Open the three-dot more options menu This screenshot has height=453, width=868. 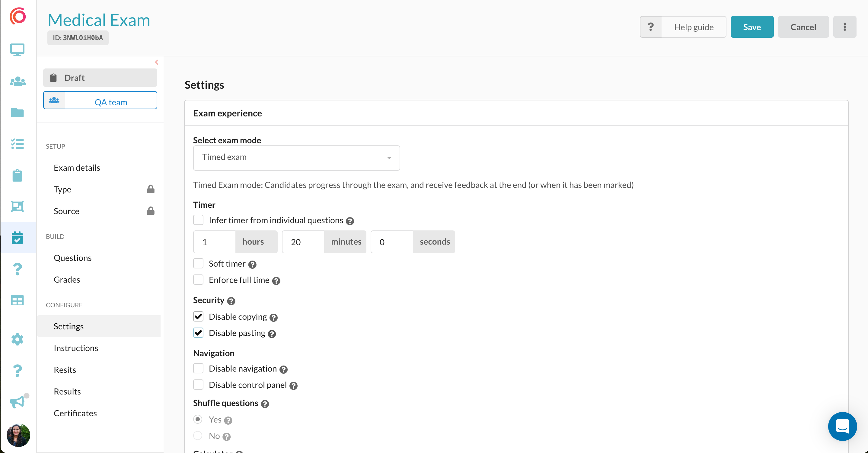(844, 27)
